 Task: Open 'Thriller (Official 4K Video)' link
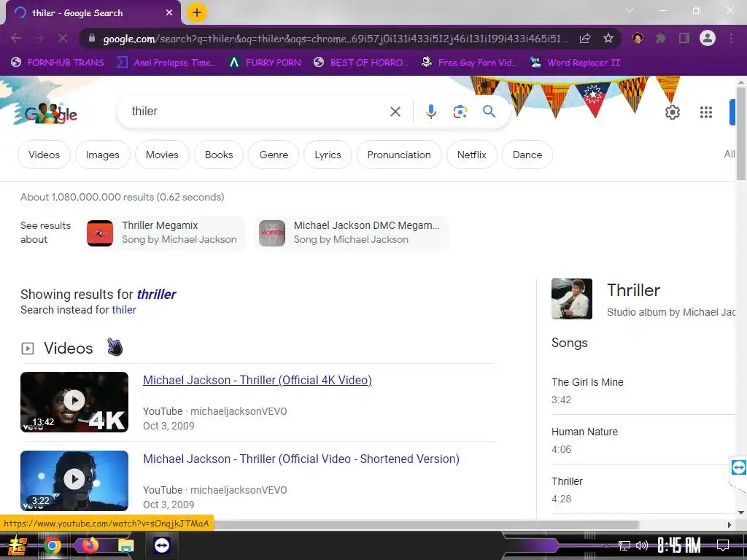(258, 380)
